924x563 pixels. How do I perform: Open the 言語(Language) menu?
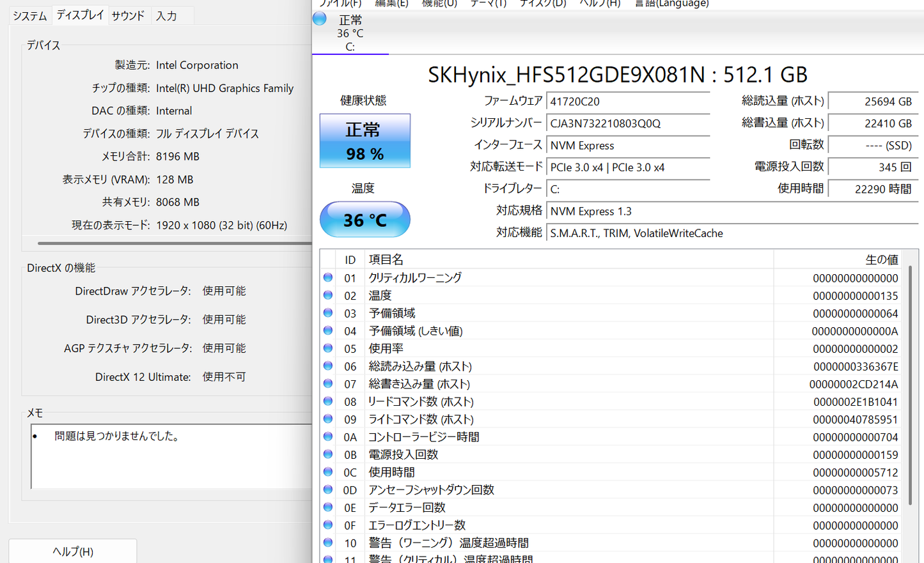click(671, 4)
